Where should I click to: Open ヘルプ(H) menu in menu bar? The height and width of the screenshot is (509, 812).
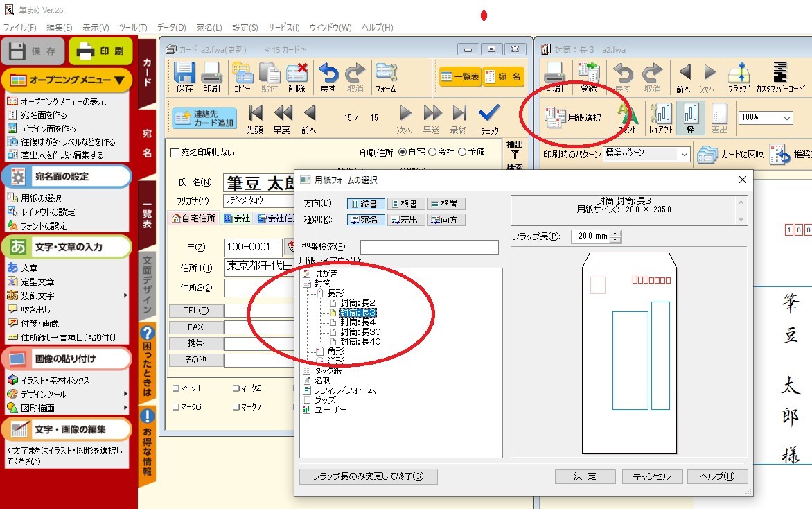pyautogui.click(x=377, y=28)
